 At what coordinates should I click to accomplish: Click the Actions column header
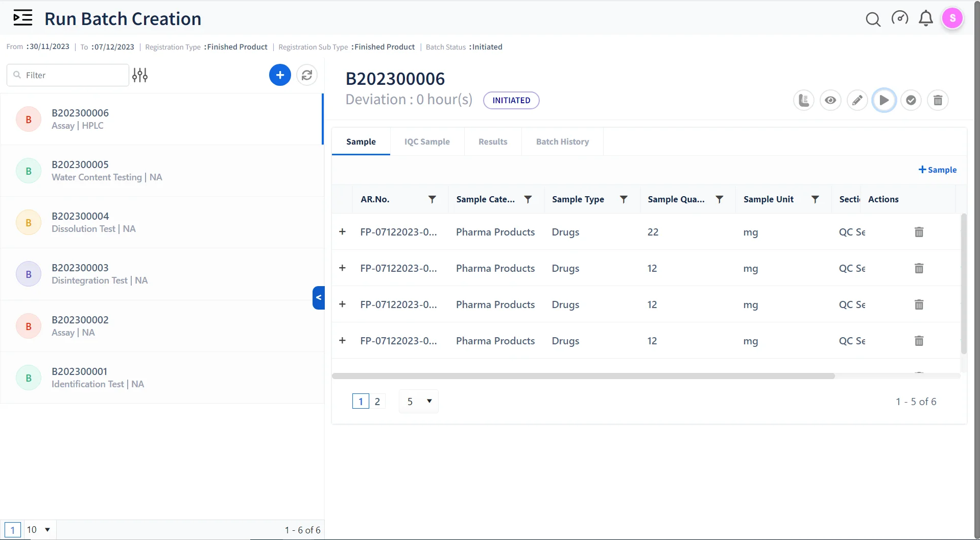[883, 199]
